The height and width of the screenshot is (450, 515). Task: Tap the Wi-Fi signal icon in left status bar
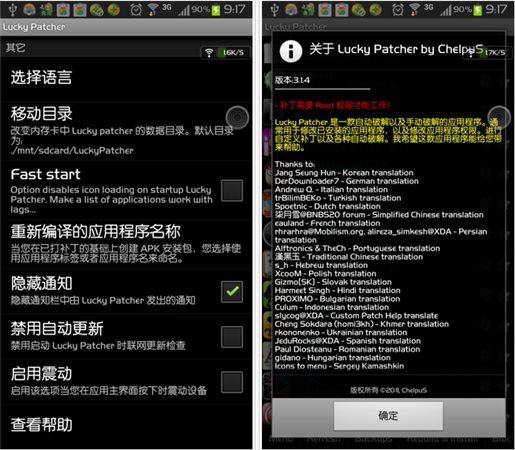[x=153, y=10]
